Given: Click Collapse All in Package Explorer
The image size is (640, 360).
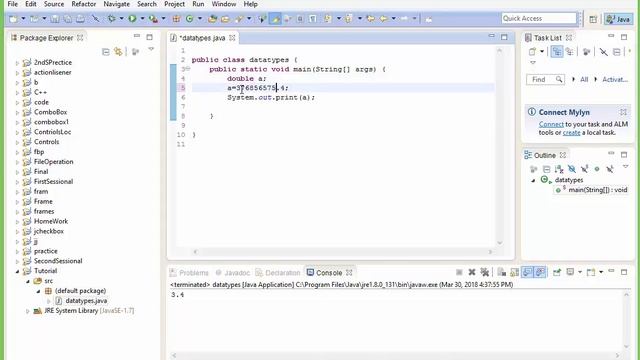Looking at the screenshot, I should (106, 52).
